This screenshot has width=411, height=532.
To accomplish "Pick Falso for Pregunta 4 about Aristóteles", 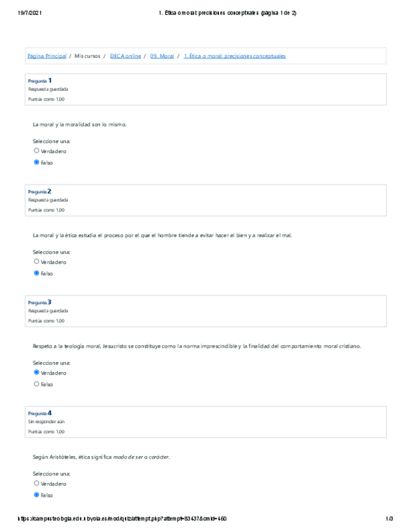I will pyautogui.click(x=36, y=495).
